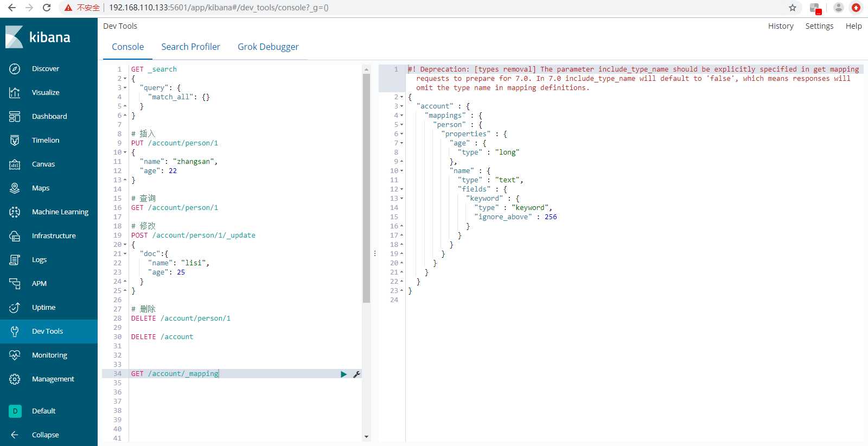Click the Default space avatar icon
The width and height of the screenshot is (868, 446).
pyautogui.click(x=15, y=411)
